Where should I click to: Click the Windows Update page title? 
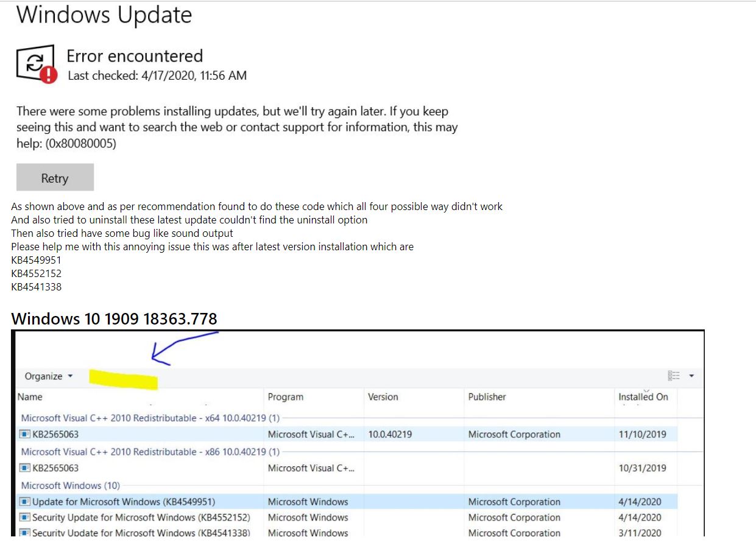(x=104, y=15)
